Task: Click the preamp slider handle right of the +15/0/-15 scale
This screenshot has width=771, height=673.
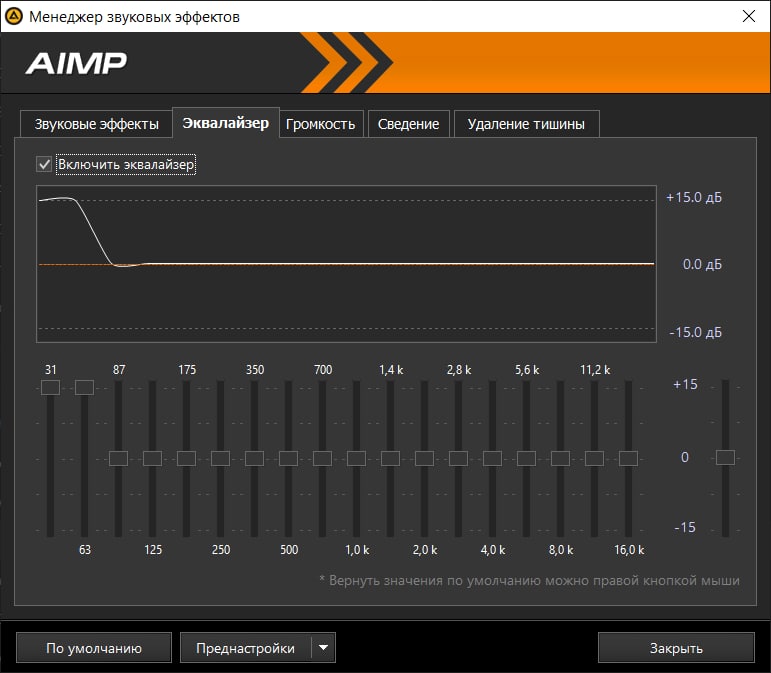Action: (x=725, y=458)
